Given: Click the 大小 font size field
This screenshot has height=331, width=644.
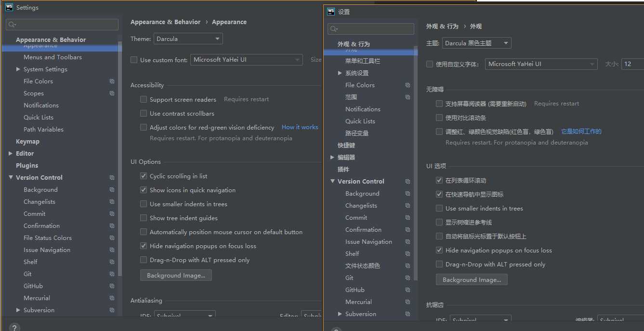Looking at the screenshot, I should [x=633, y=64].
